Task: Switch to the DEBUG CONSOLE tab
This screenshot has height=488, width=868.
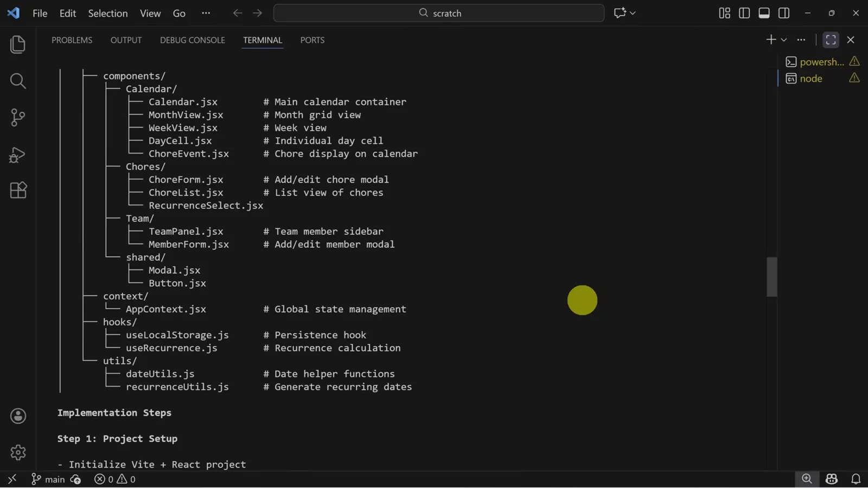Action: click(x=193, y=40)
